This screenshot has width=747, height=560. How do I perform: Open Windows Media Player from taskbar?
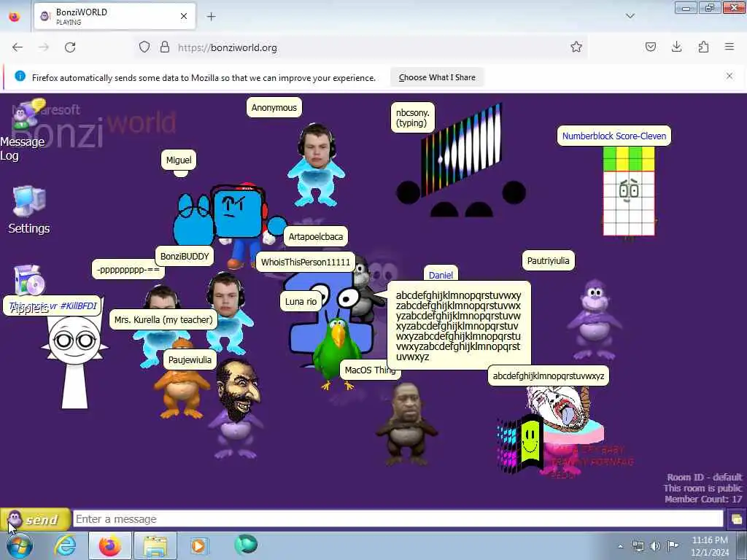click(x=199, y=545)
